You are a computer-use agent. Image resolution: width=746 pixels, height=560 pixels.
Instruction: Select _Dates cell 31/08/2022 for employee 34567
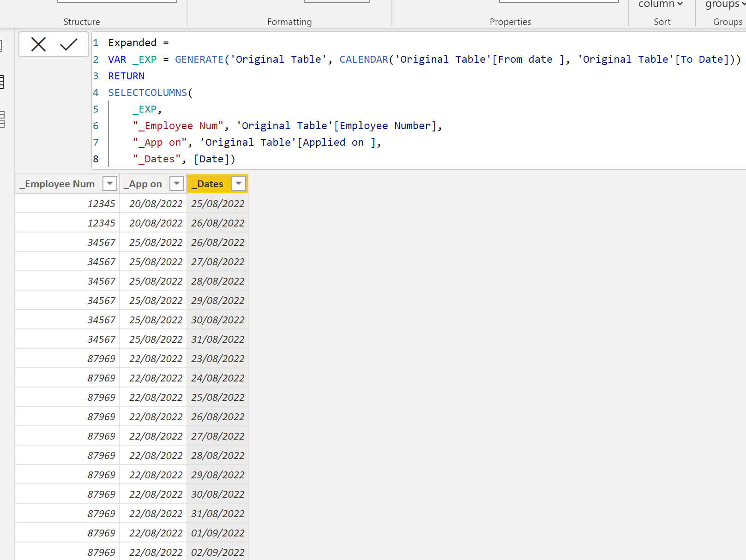217,339
